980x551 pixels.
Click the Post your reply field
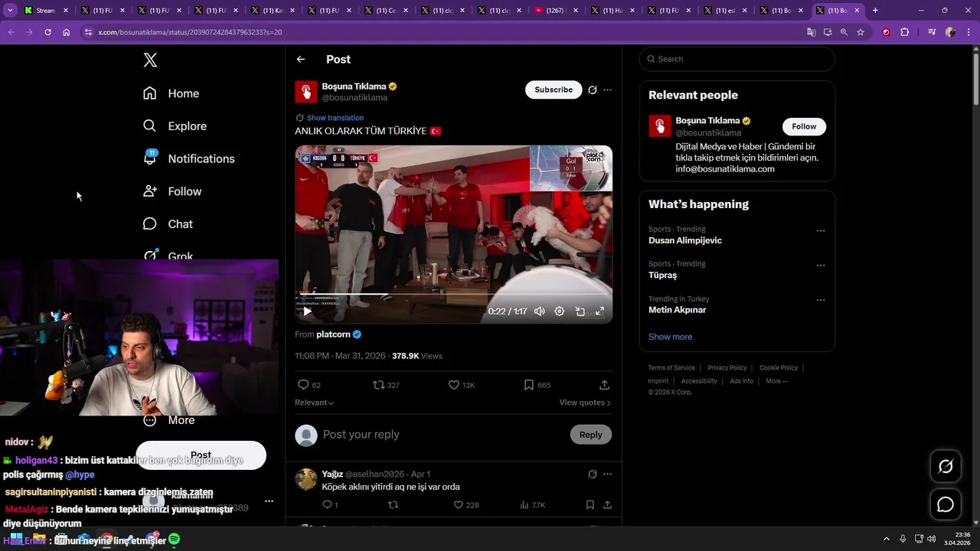(441, 435)
